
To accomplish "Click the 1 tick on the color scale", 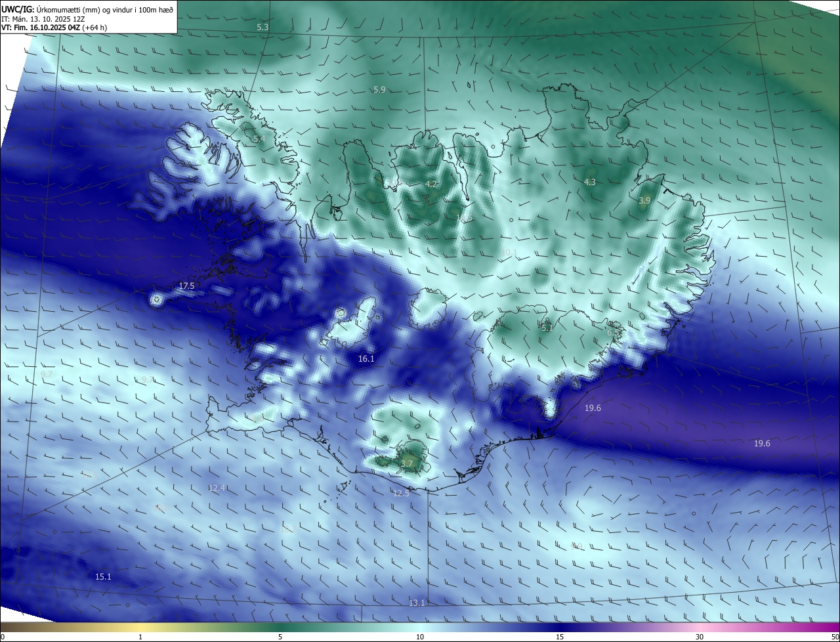I will 140,637.
